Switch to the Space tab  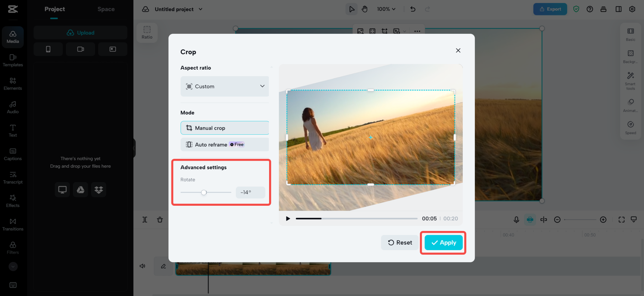[106, 9]
